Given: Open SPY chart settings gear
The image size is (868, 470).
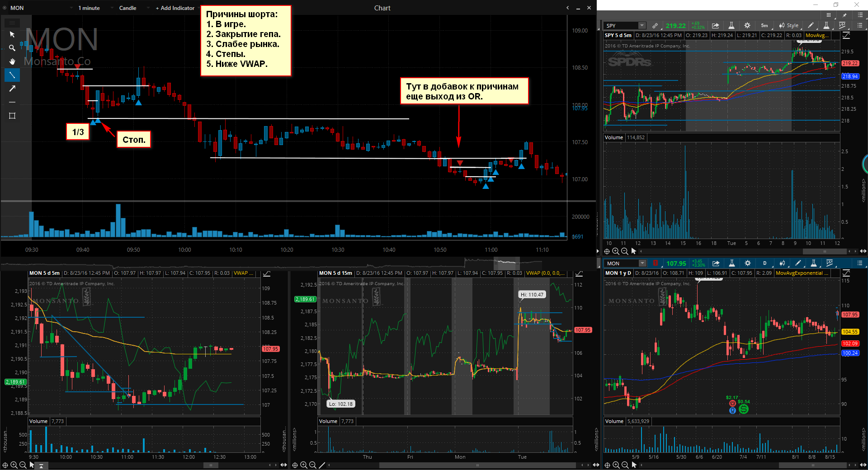Looking at the screenshot, I should click(x=747, y=25).
